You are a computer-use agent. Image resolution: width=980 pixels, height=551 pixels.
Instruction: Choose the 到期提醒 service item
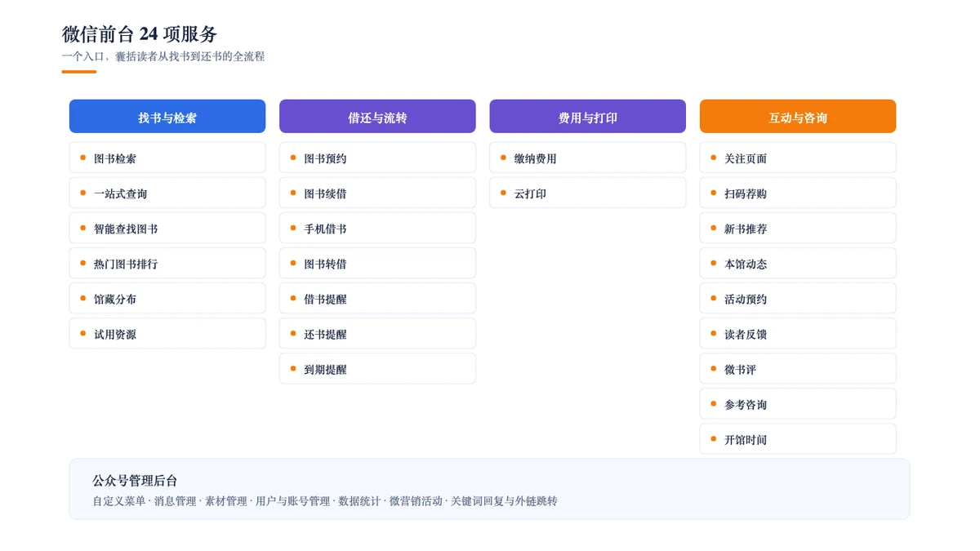[x=377, y=369]
